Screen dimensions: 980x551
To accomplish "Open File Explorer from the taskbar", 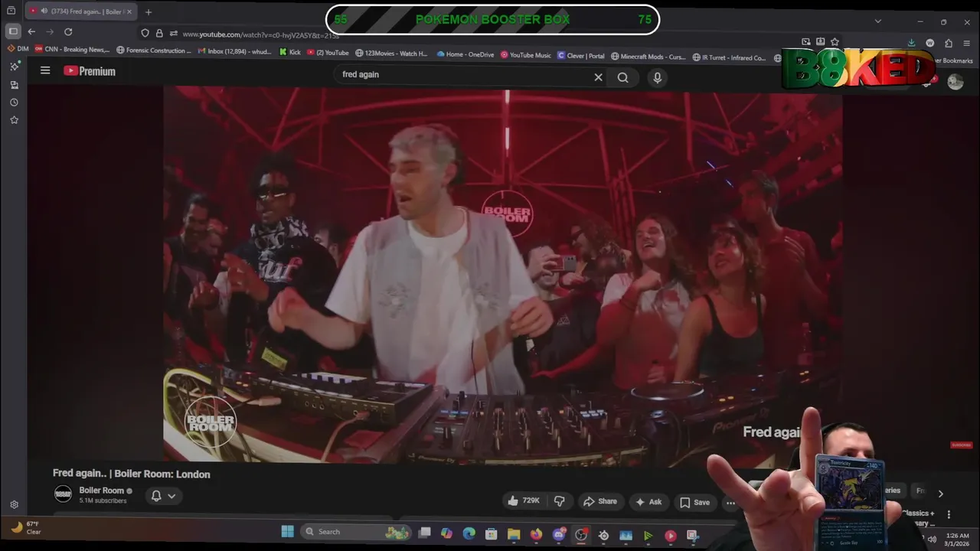I will [x=514, y=534].
